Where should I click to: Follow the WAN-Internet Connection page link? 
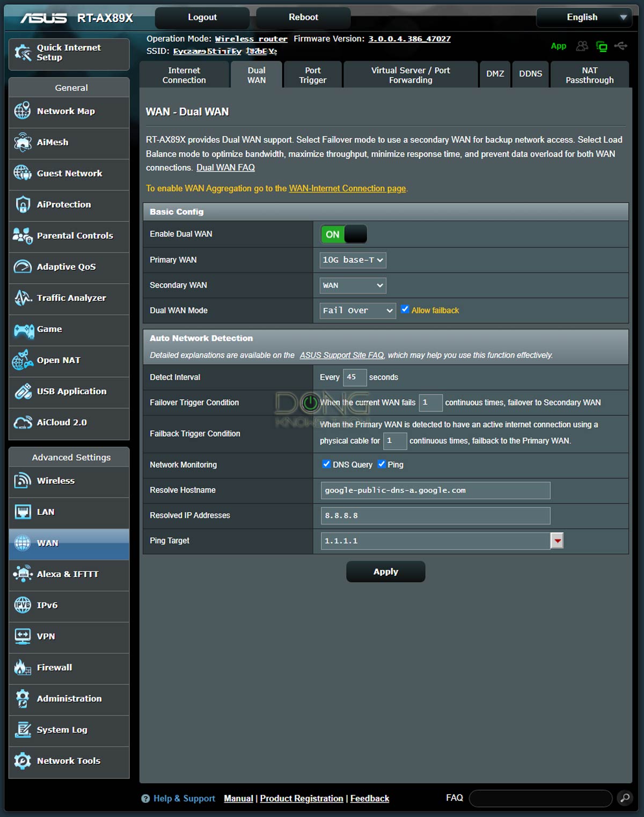pyautogui.click(x=347, y=188)
